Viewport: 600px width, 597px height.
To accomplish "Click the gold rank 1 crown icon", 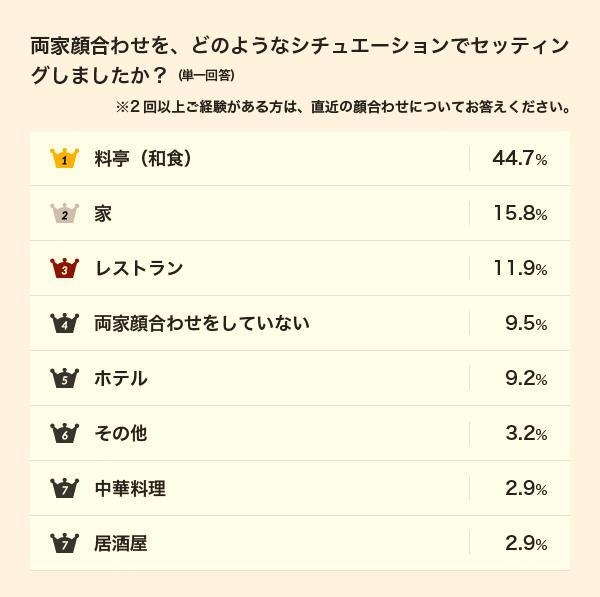I will point(64,158).
